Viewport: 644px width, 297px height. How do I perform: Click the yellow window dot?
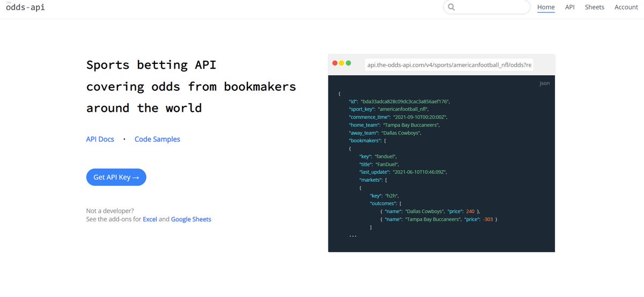(x=342, y=63)
